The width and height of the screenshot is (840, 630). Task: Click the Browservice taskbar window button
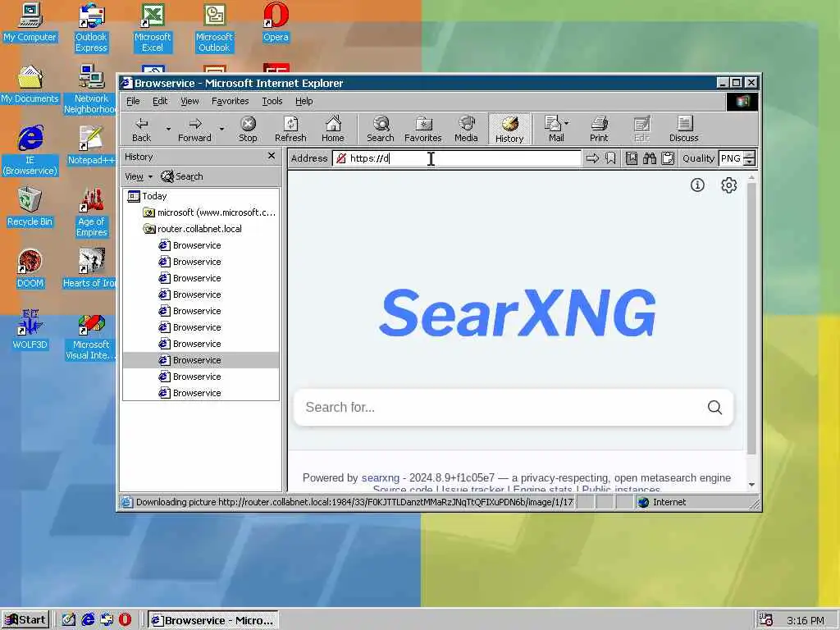point(213,620)
